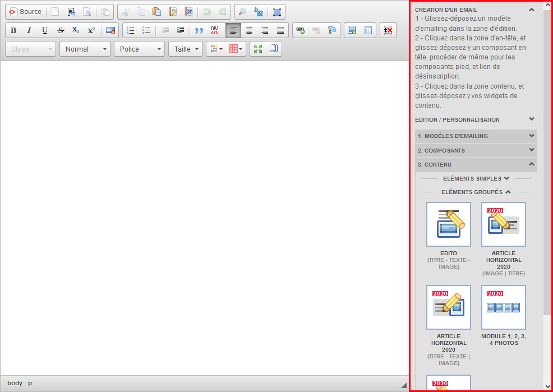Click the insert link icon
Viewport: 553px width, 392px height.
coord(301,30)
